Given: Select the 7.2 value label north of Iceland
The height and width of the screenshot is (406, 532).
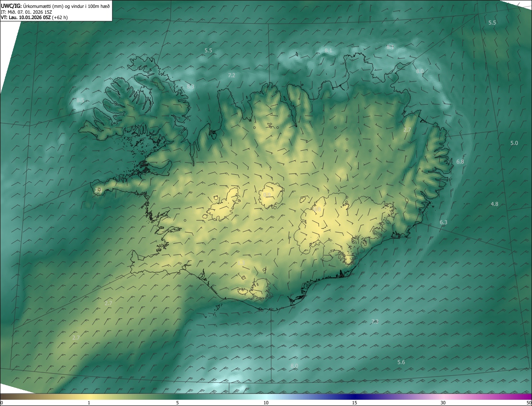Looking at the screenshot, I should (232, 75).
